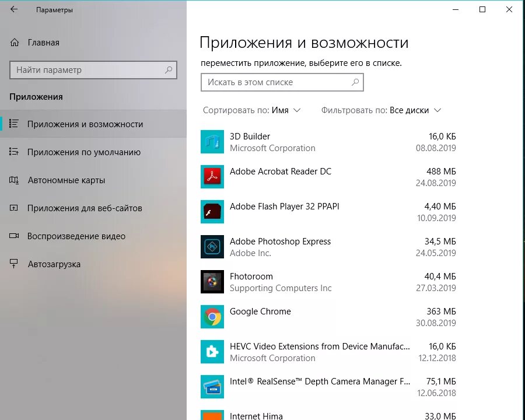Select the Приложения по умолчанию sidebar icon
The image size is (525, 420).
pyautogui.click(x=14, y=152)
